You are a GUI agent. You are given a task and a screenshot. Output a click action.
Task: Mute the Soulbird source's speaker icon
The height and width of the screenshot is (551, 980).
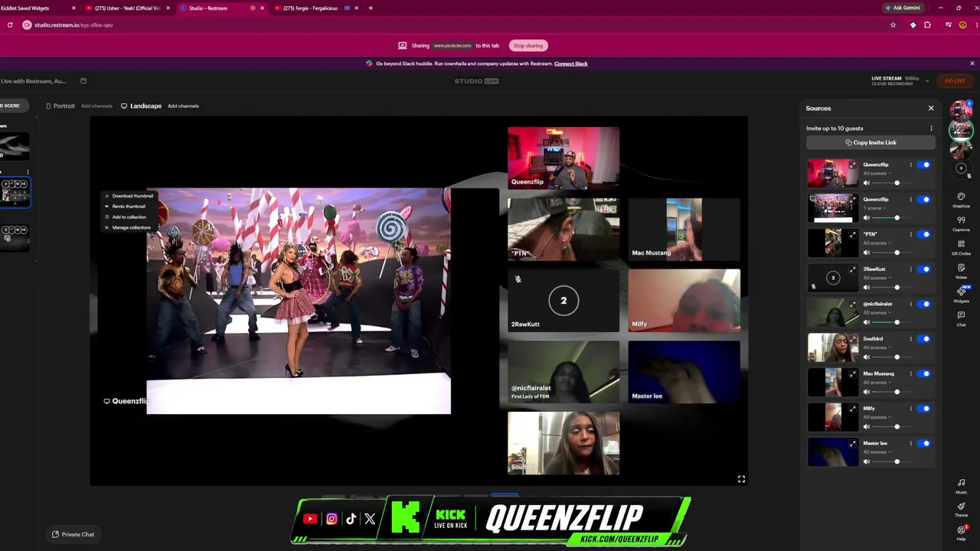pyautogui.click(x=867, y=357)
